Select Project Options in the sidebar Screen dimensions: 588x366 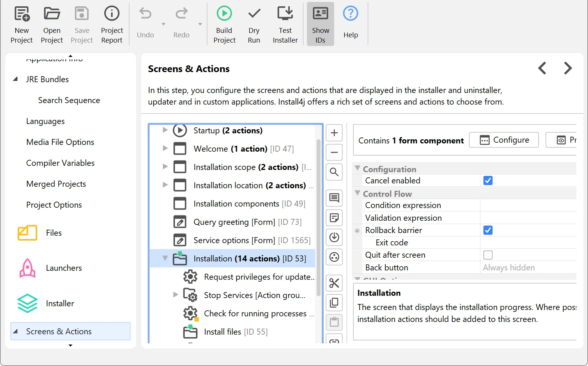click(x=54, y=205)
